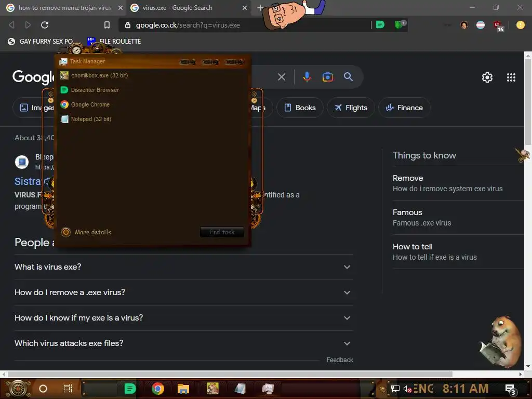
Task: Open 'Famous .exe virus' item
Action: 458,218
